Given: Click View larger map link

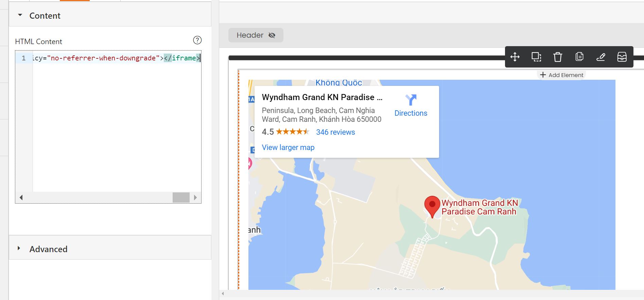Looking at the screenshot, I should (x=288, y=148).
